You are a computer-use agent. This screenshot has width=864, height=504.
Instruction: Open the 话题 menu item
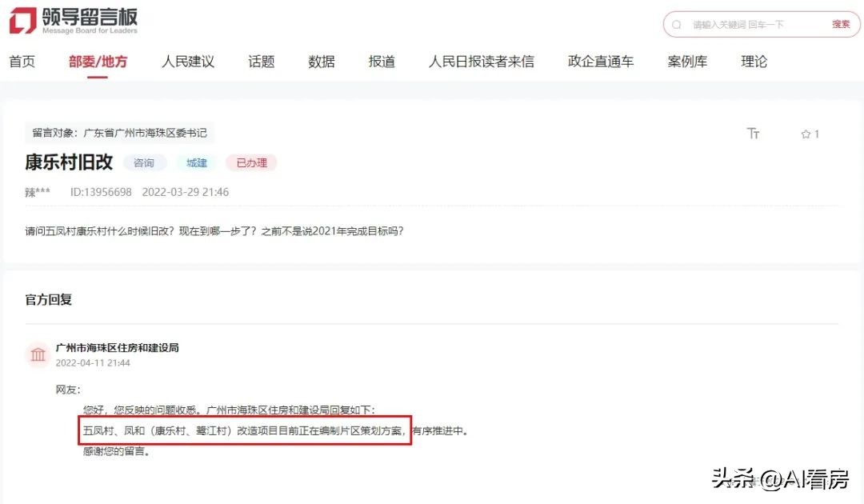point(262,62)
